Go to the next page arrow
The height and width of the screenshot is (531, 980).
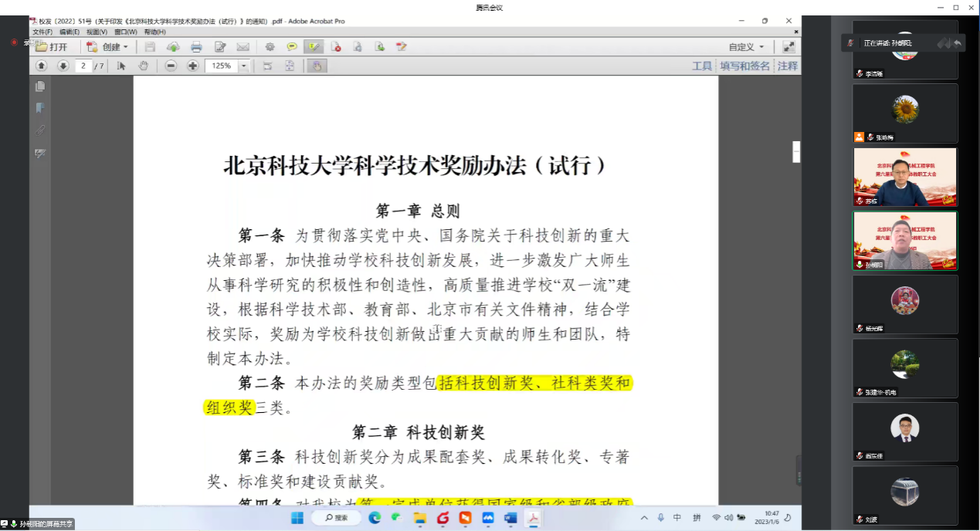click(x=63, y=66)
